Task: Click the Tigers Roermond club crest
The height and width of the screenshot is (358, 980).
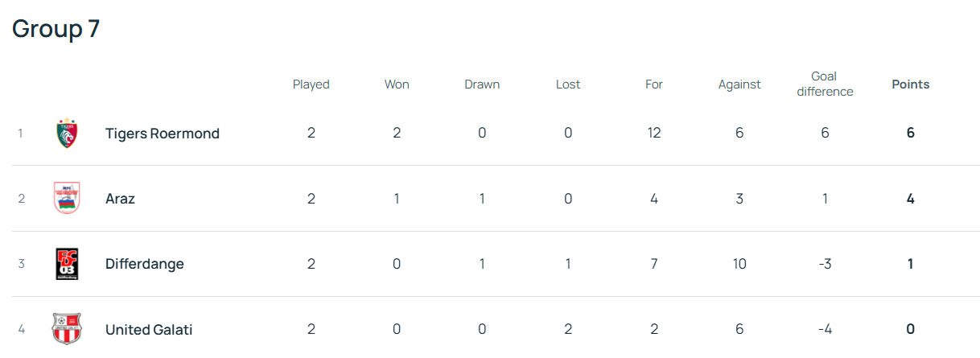Action: (x=67, y=134)
